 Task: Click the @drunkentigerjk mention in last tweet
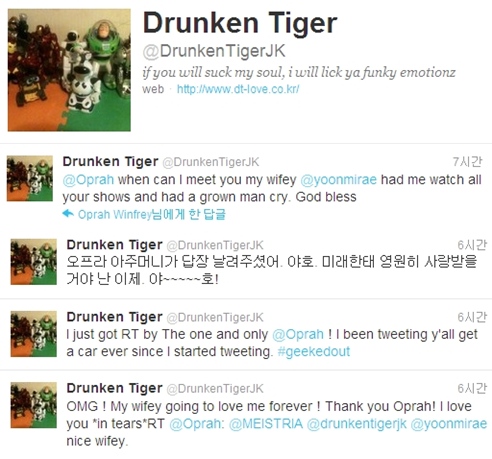click(x=357, y=424)
